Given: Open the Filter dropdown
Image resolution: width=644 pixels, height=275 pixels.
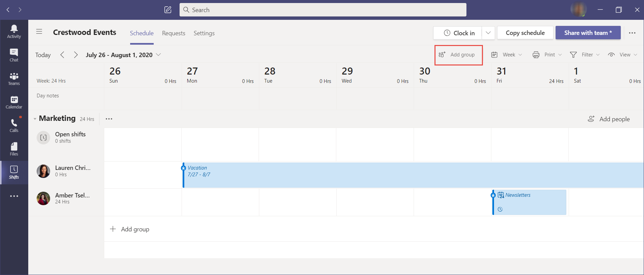Looking at the screenshot, I should 585,55.
